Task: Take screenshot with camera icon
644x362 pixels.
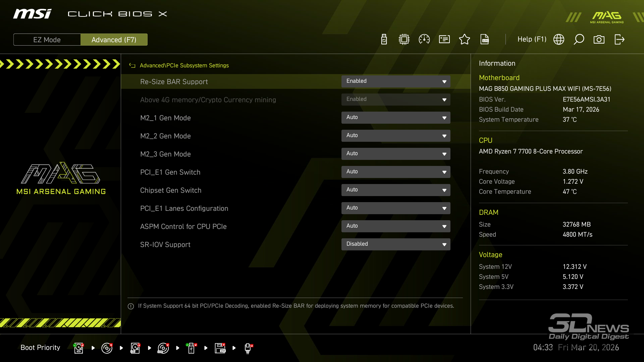Action: click(x=599, y=40)
